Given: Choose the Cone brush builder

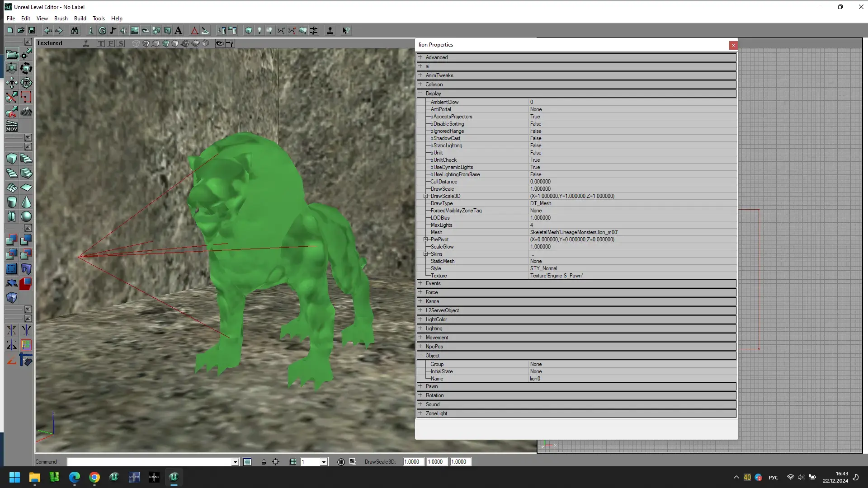Looking at the screenshot, I should (26, 202).
